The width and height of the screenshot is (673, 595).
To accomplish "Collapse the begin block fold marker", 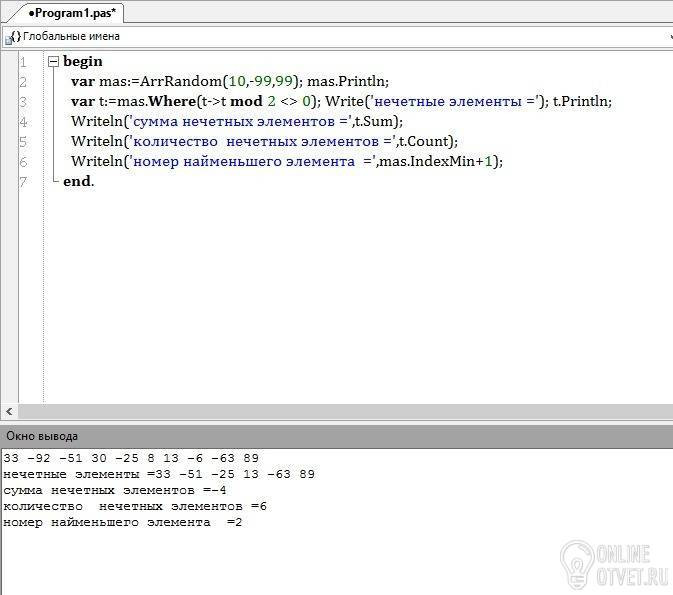I will click(x=53, y=62).
